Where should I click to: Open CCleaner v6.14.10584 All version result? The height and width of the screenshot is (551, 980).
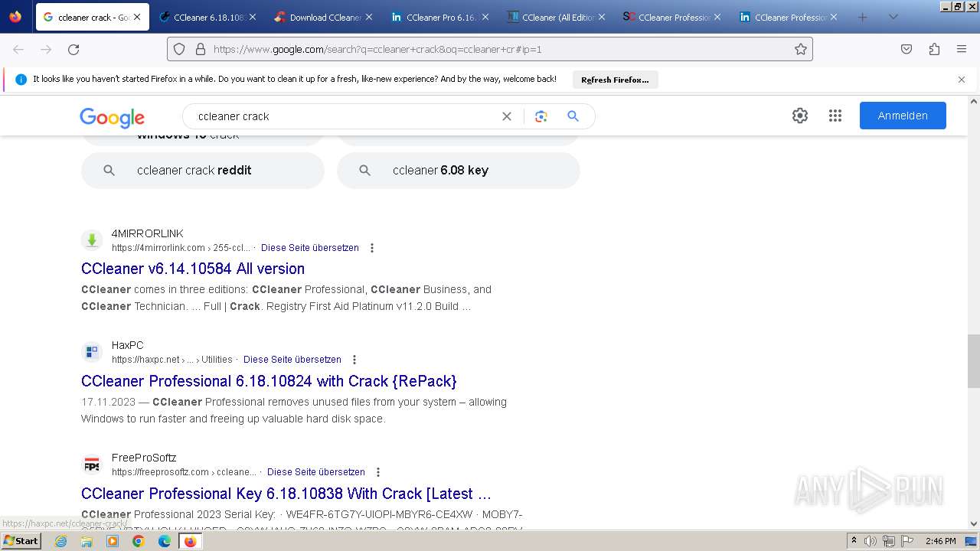coord(193,269)
